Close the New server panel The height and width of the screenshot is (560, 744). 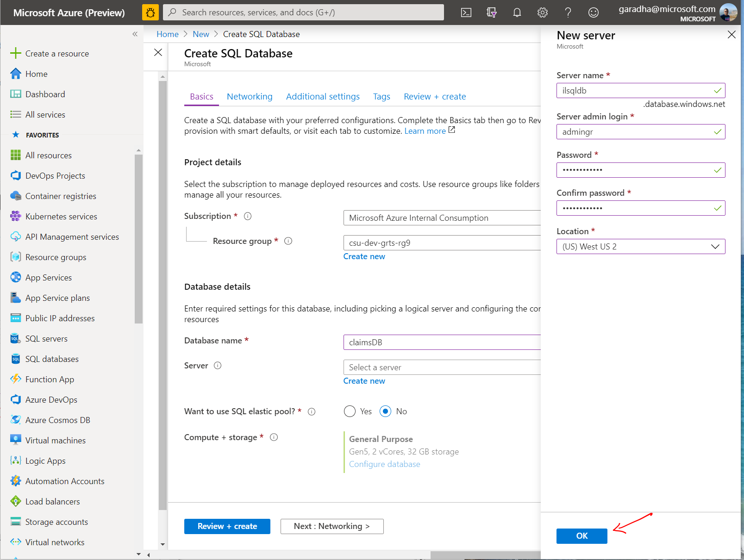[731, 35]
